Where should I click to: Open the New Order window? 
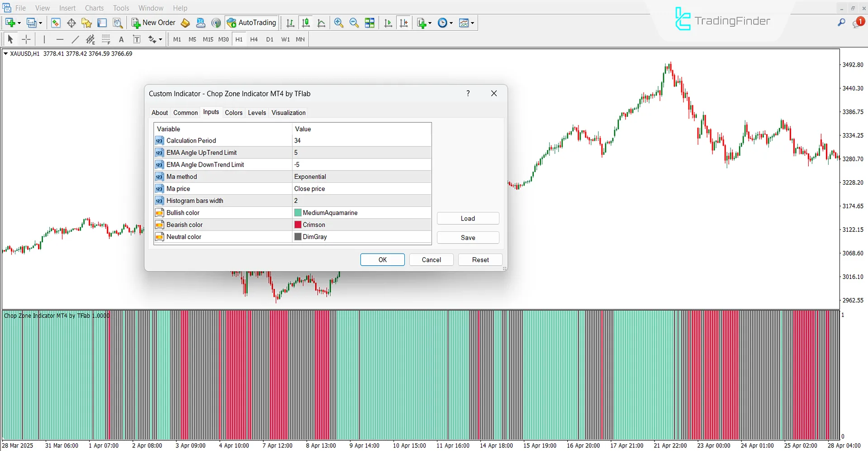153,23
